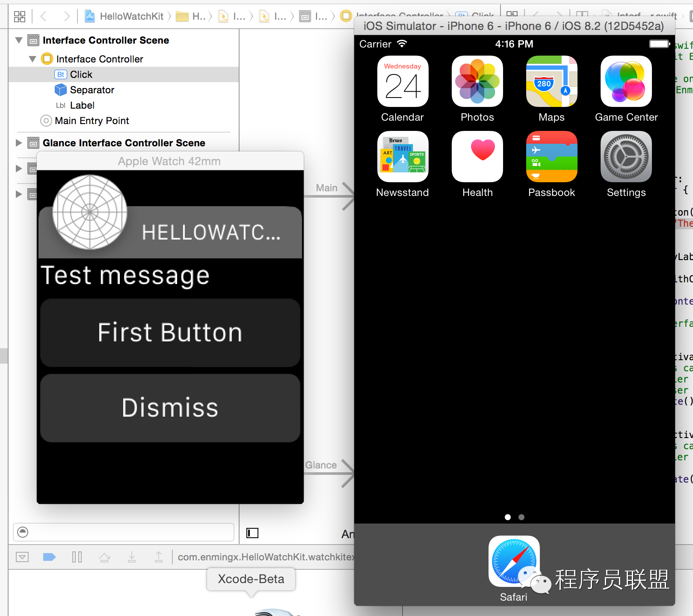Go back in the jump bar history
Viewport: 693px width, 616px height.
point(43,17)
